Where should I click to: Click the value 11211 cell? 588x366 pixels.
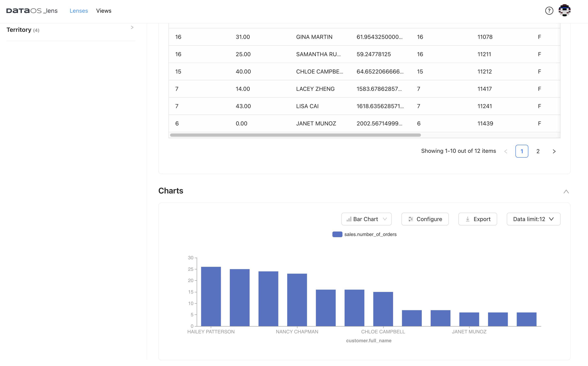coord(484,54)
